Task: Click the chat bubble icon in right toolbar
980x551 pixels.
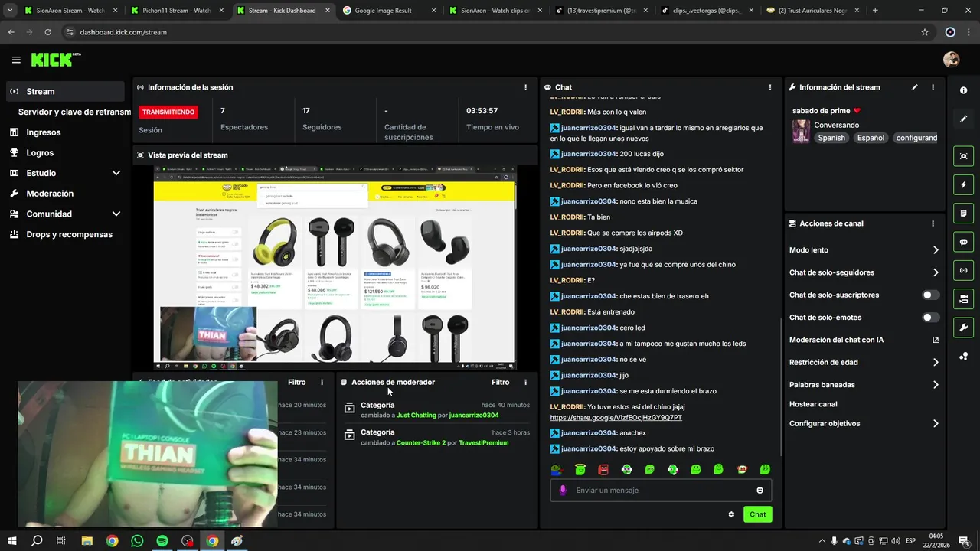Action: (x=963, y=242)
